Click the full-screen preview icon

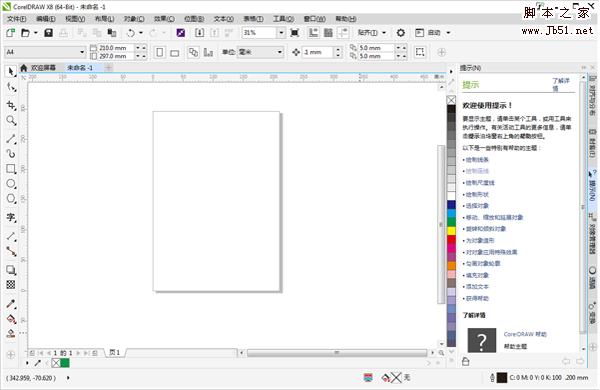click(x=295, y=33)
